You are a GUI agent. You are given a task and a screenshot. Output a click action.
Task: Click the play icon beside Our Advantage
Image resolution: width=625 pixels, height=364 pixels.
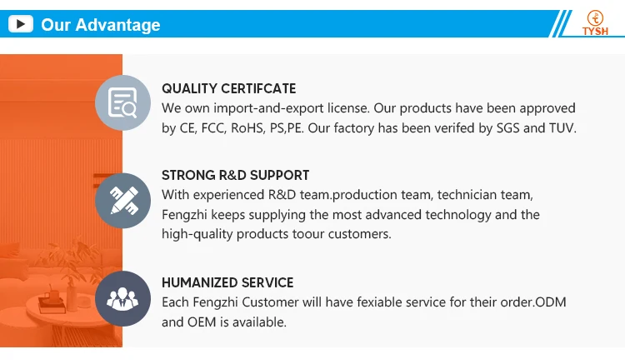[x=21, y=24]
